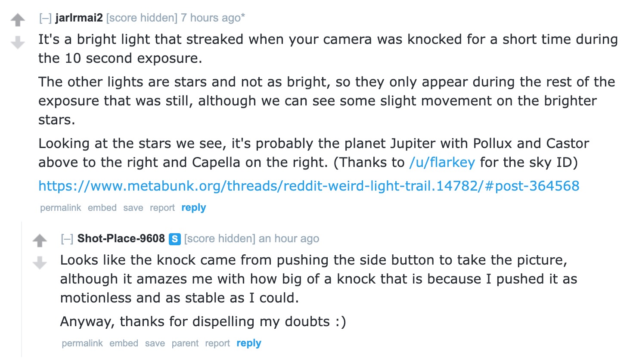
Task: Collapse Shot-Place-9608's reply
Action: [x=67, y=239]
